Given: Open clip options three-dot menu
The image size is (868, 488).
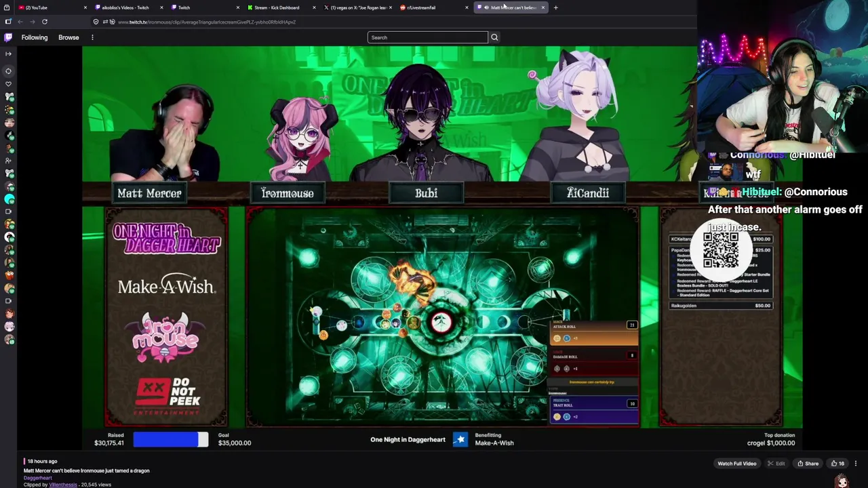Looking at the screenshot, I should tap(856, 464).
